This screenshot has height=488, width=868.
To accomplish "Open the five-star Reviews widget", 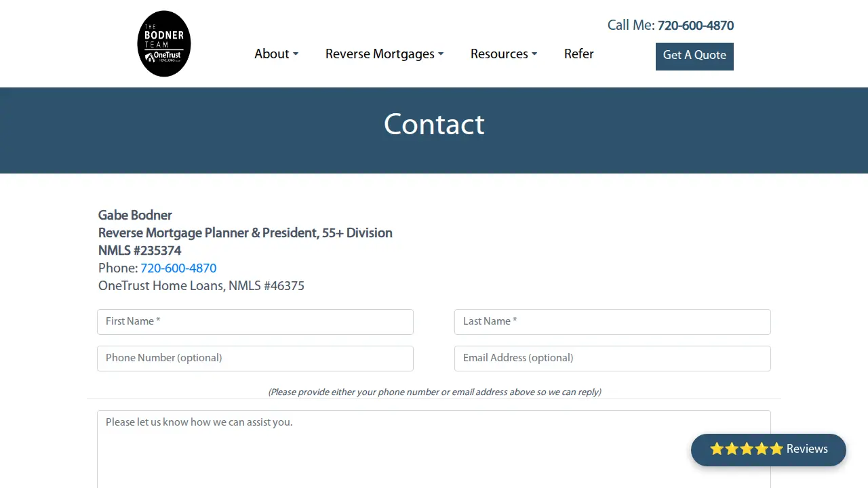I will coord(768,449).
